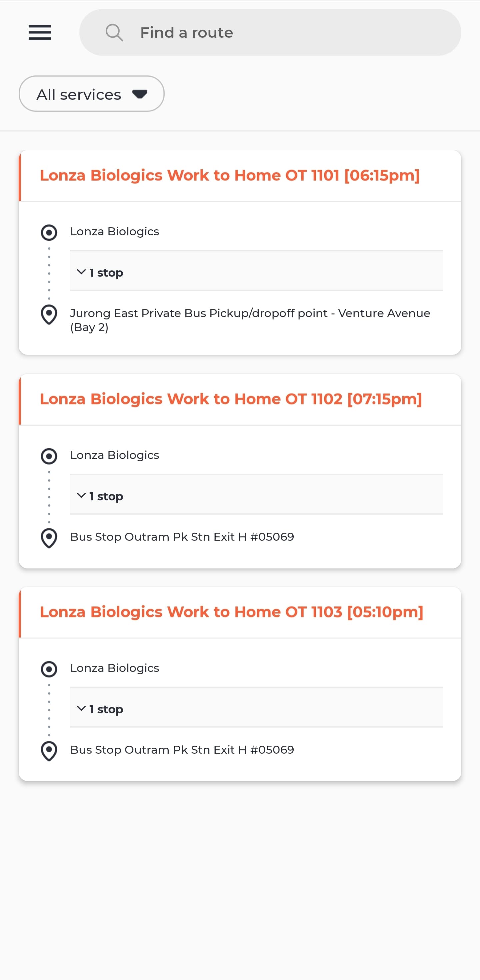The width and height of the screenshot is (480, 980).
Task: Open route OT 1101 [06:15pm] title
Action: 230,175
